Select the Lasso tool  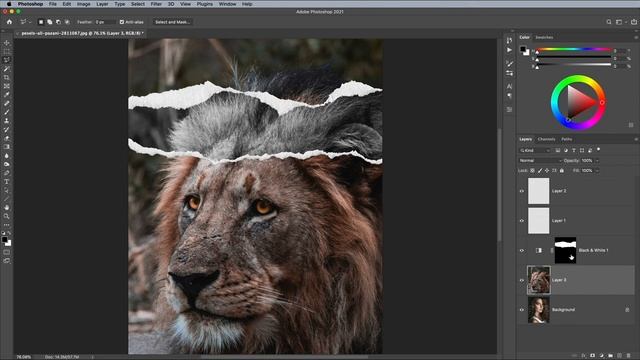[x=7, y=60]
